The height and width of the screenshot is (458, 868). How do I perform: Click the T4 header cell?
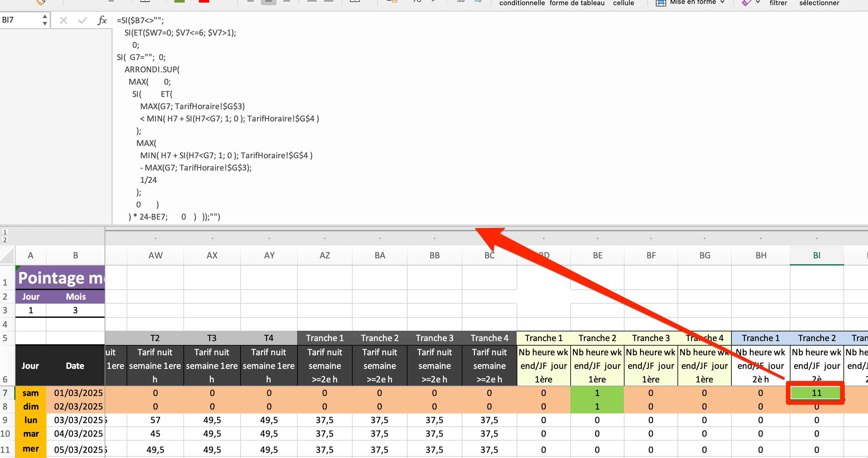click(269, 338)
